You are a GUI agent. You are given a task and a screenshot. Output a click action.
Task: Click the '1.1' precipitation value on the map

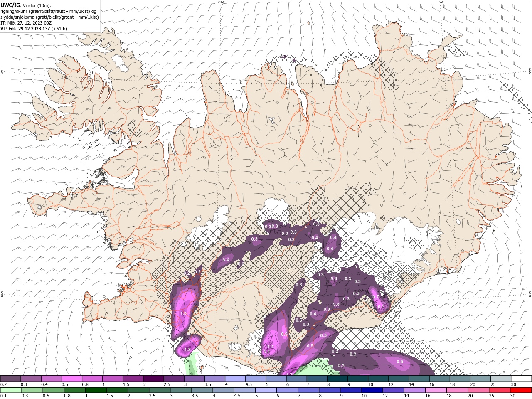(271, 346)
